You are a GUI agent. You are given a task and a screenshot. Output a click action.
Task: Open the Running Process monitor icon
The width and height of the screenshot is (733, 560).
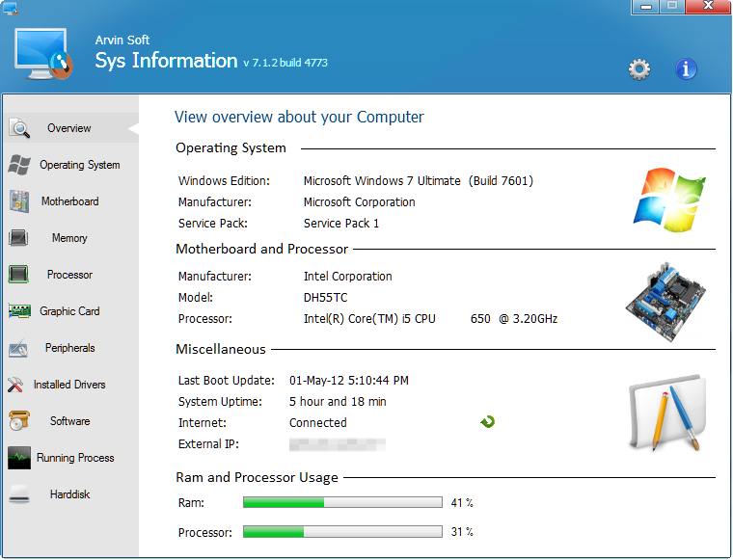[x=19, y=458]
